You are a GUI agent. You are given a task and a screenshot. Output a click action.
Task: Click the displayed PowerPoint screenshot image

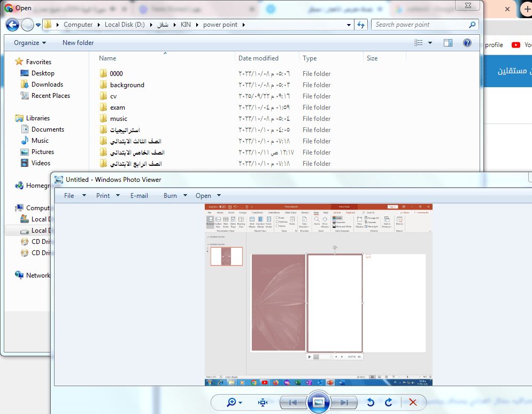319,295
